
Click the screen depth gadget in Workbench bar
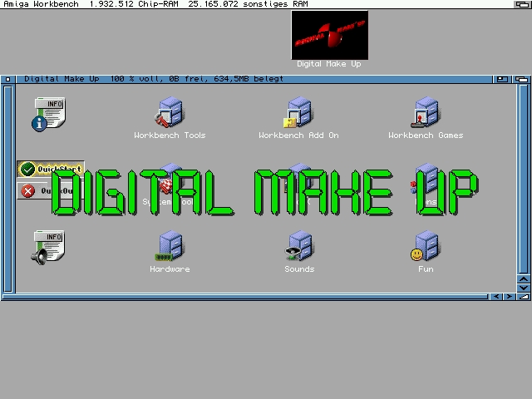pos(522,4)
